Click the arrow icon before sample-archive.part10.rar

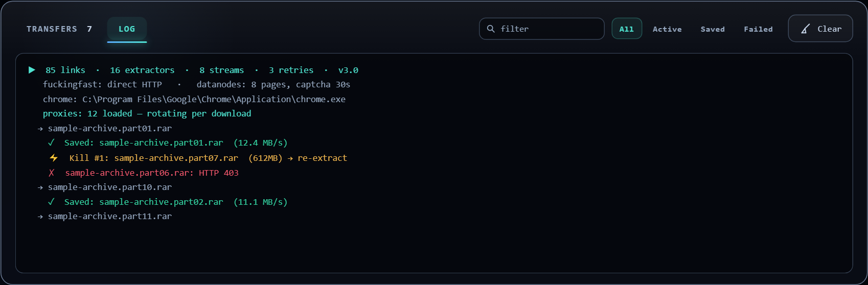[40, 187]
